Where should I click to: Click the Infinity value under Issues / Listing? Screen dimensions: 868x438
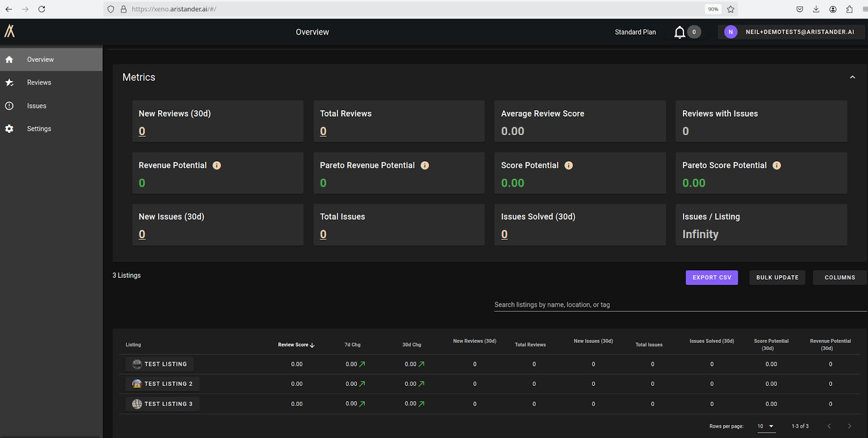700,234
